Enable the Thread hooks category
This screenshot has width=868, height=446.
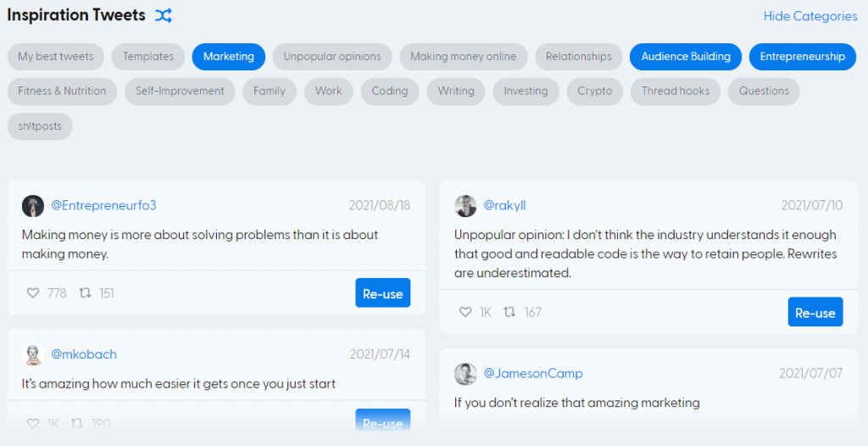[676, 92]
